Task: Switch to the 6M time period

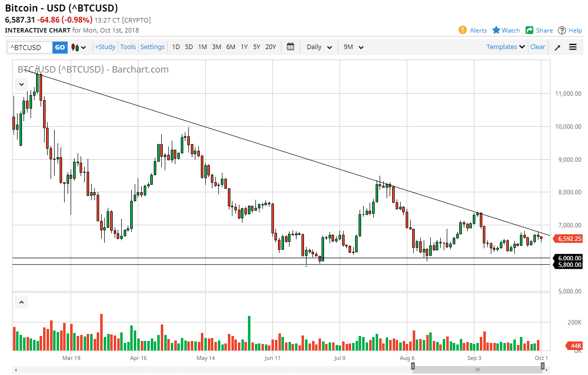Action: pyautogui.click(x=230, y=47)
